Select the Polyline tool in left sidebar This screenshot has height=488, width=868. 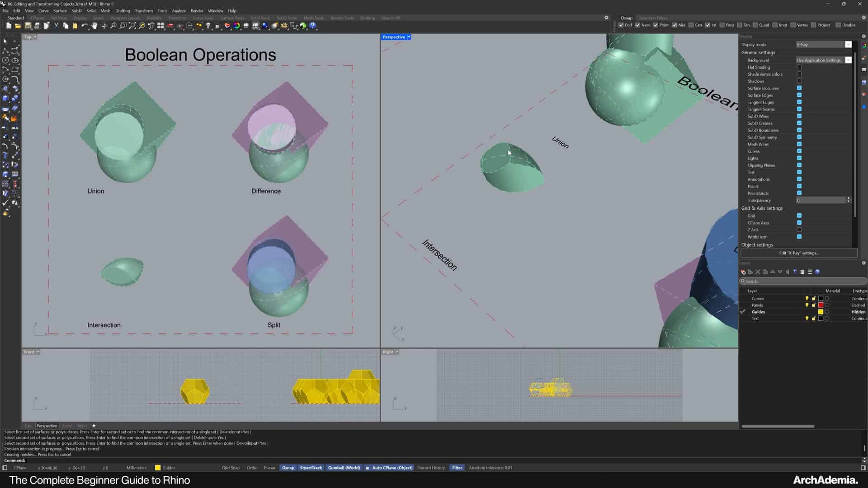point(5,51)
